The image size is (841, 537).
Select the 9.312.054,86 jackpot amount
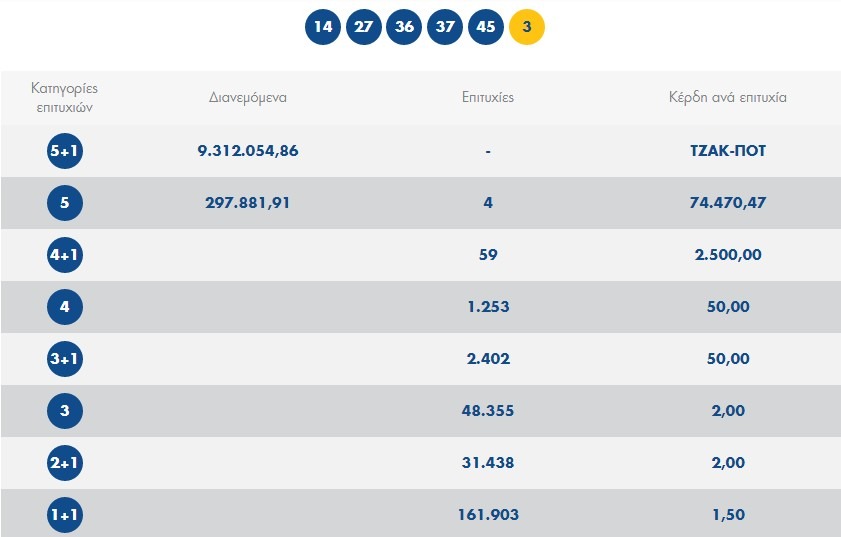[248, 151]
